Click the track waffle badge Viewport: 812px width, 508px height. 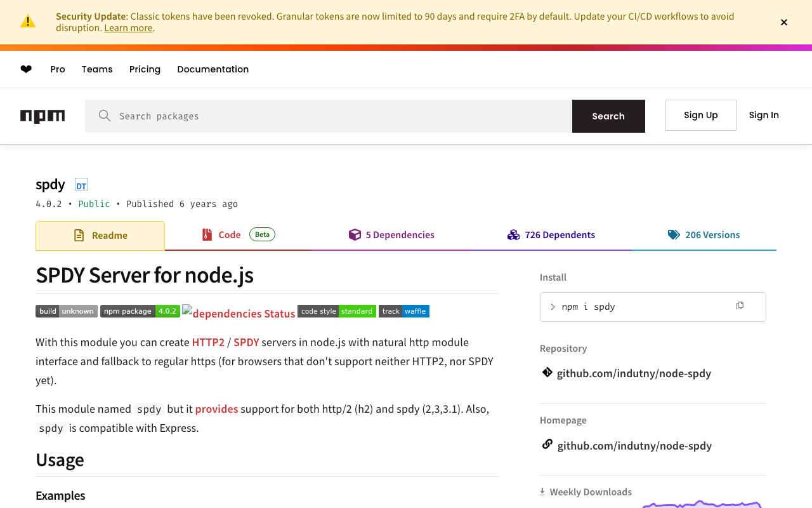coord(404,311)
